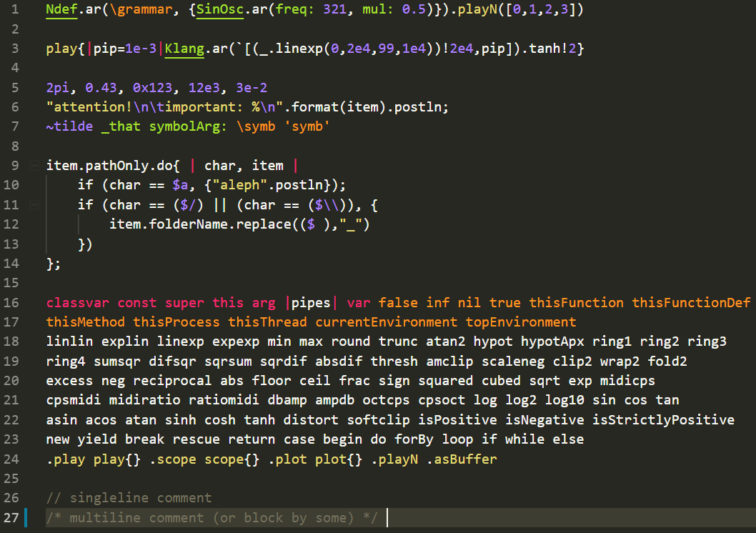Screen dimensions: 756x533
Task: Click the "super" keyword on line 16
Action: pos(184,303)
